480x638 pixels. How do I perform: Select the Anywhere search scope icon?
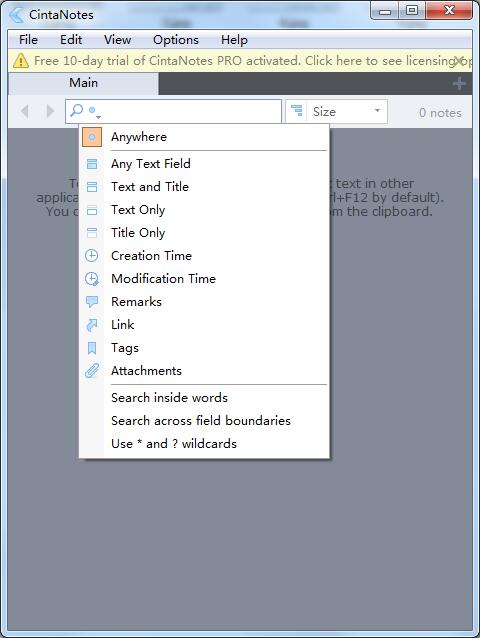pyautogui.click(x=92, y=137)
